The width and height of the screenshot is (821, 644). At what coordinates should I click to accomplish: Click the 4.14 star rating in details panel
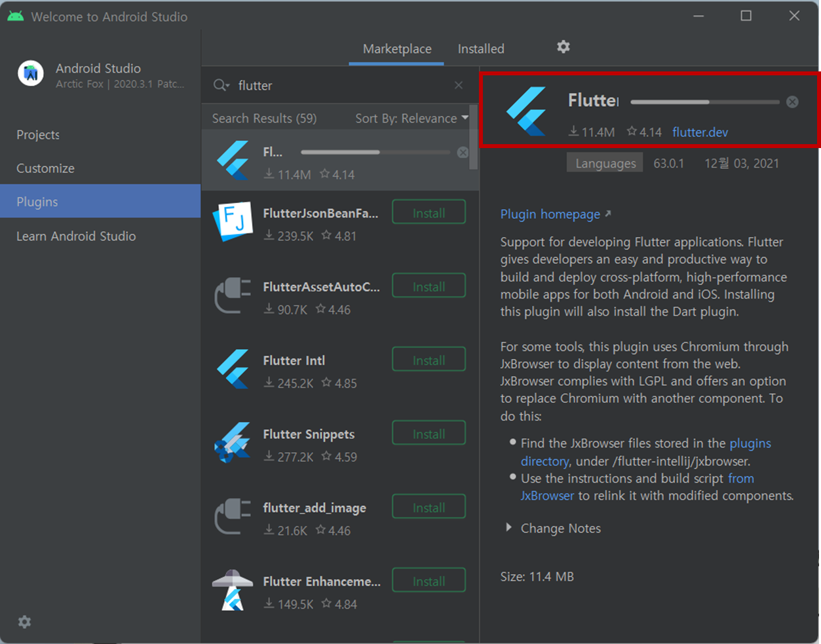(x=644, y=132)
